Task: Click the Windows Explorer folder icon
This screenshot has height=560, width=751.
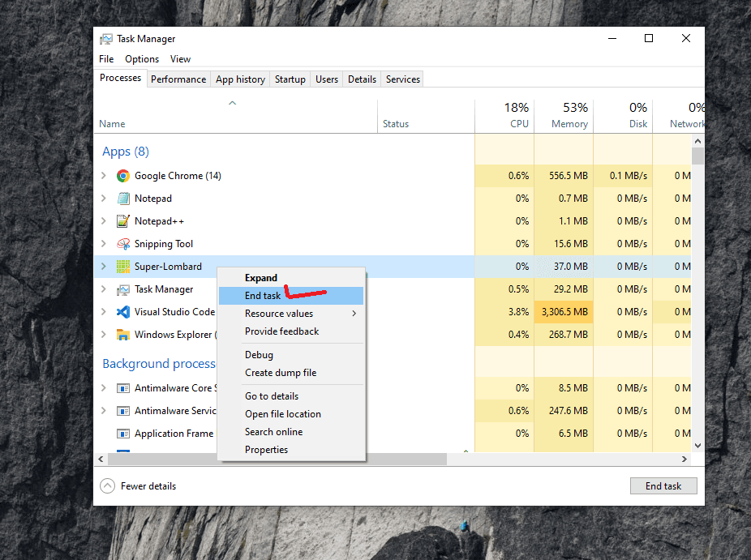Action: (123, 335)
